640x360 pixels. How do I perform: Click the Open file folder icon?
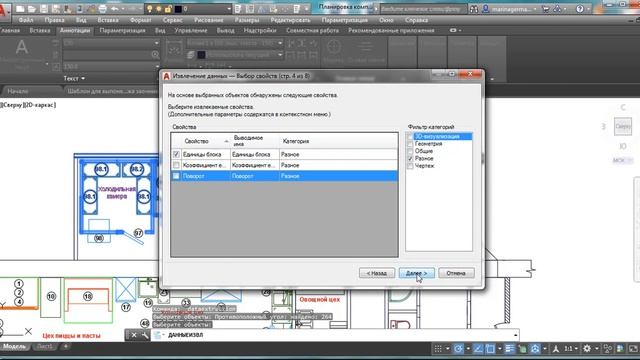pos(32,9)
